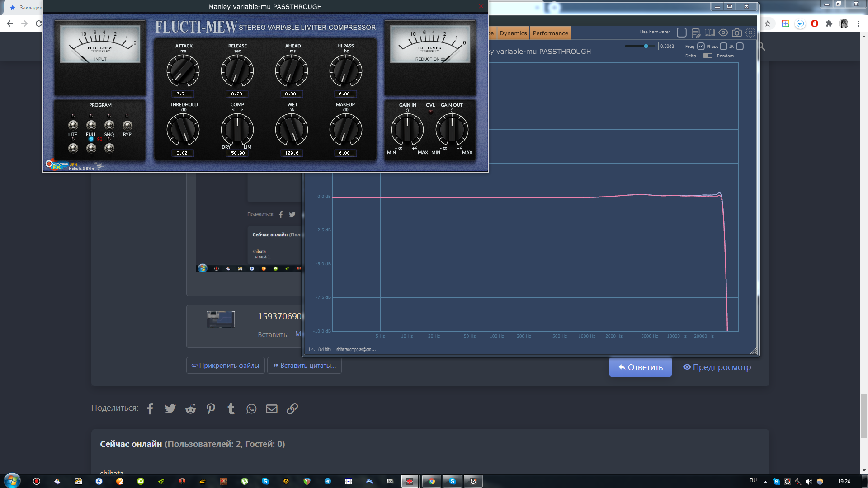
Task: Click NVIDIA icon in taskbar
Action: tap(161, 481)
